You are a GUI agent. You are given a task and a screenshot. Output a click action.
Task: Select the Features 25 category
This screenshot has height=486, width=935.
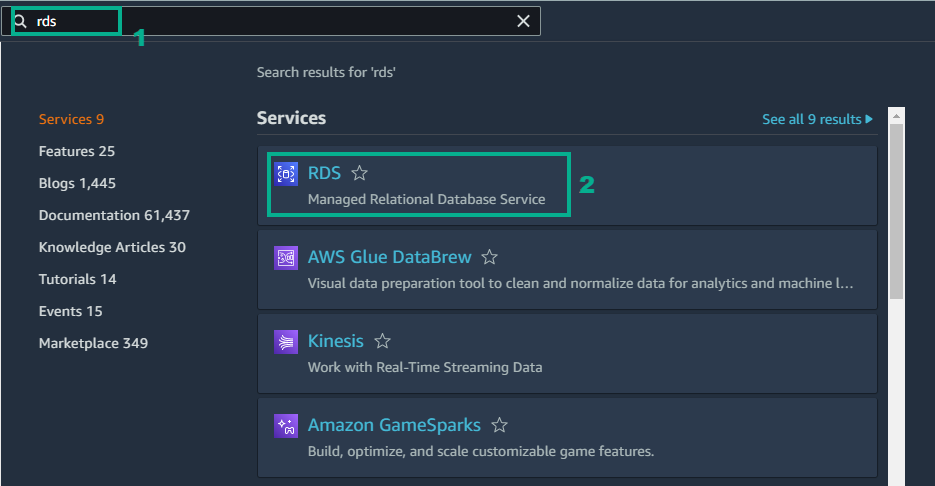77,151
